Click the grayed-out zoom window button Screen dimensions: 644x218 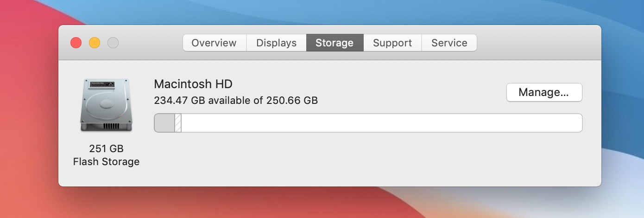coord(113,43)
